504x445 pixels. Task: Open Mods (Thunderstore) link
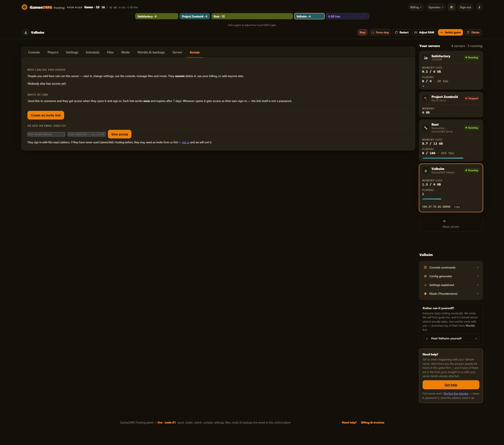(x=451, y=294)
